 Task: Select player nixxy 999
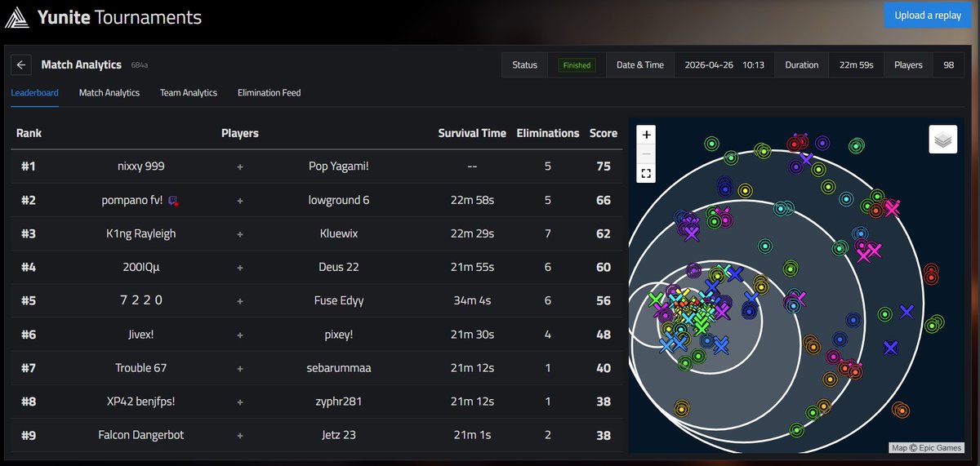(x=141, y=166)
